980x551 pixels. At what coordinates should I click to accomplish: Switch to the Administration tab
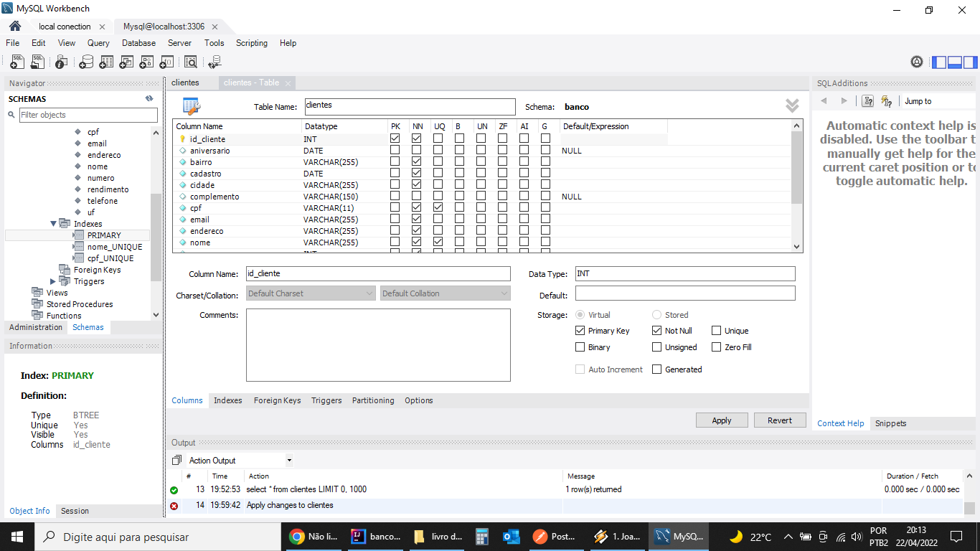point(36,327)
